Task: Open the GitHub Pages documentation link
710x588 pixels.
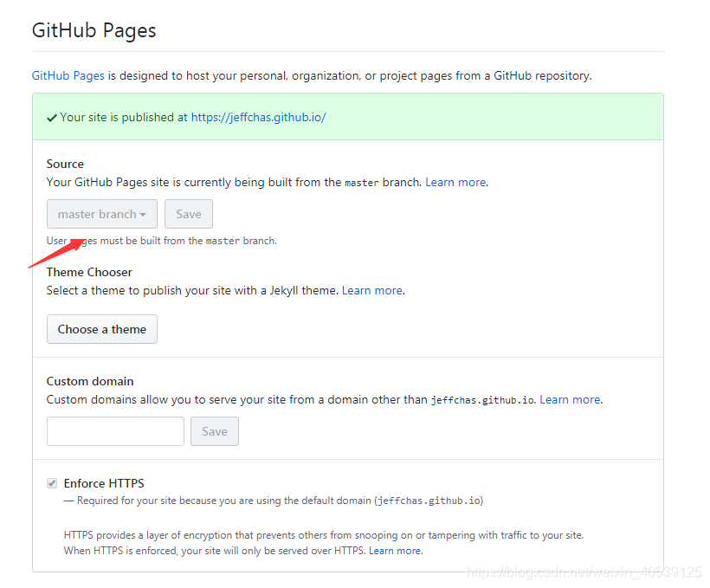Action: coord(68,75)
